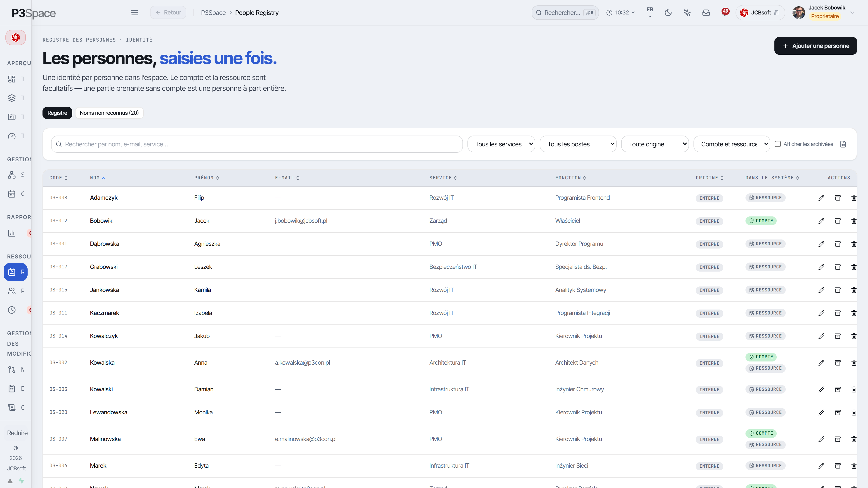Screen dimensions: 868x488
Task: Expand the 10:32 clock dropdown
Action: [620, 12]
